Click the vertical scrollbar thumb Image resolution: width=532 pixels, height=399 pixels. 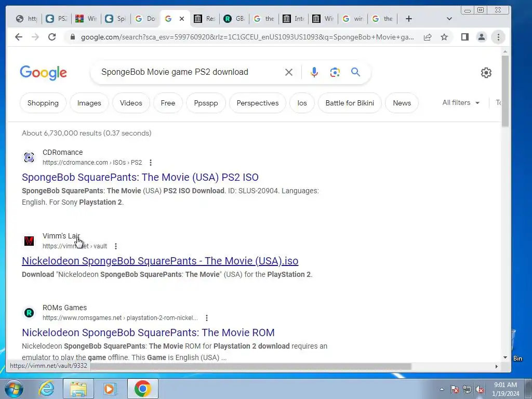pos(505,91)
